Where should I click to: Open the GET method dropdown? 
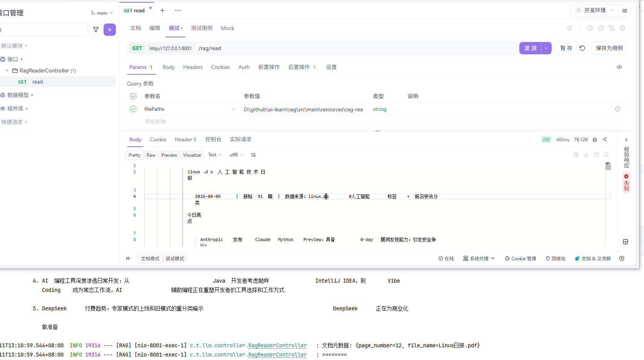pos(137,48)
